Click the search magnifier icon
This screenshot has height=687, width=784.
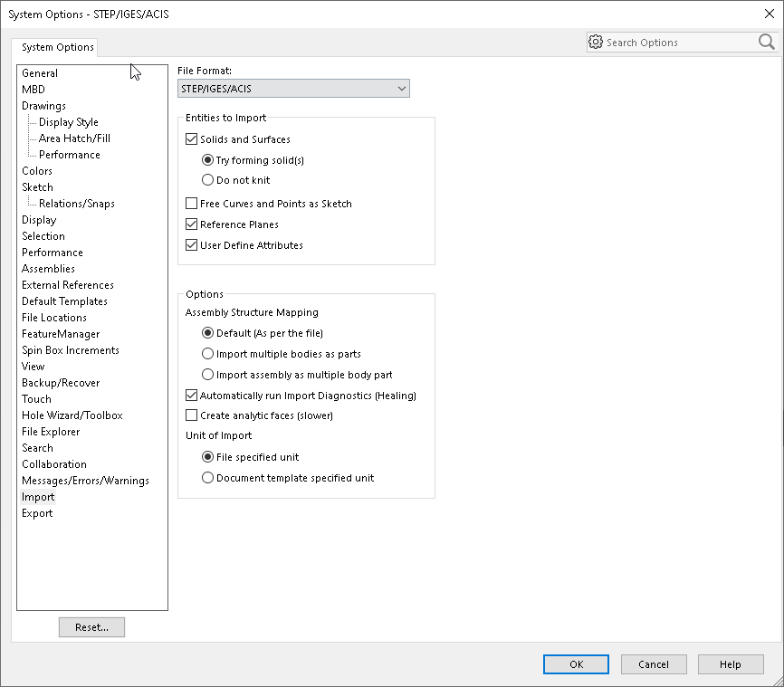click(x=766, y=42)
